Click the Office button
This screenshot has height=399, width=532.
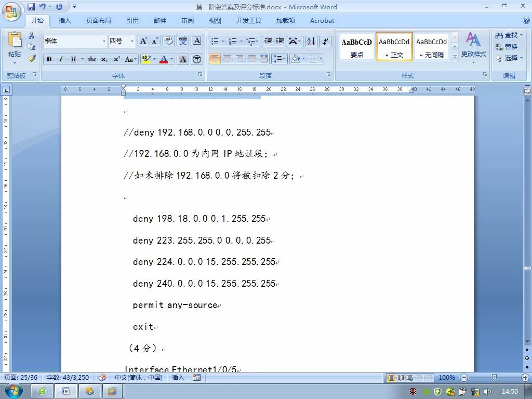pyautogui.click(x=11, y=12)
